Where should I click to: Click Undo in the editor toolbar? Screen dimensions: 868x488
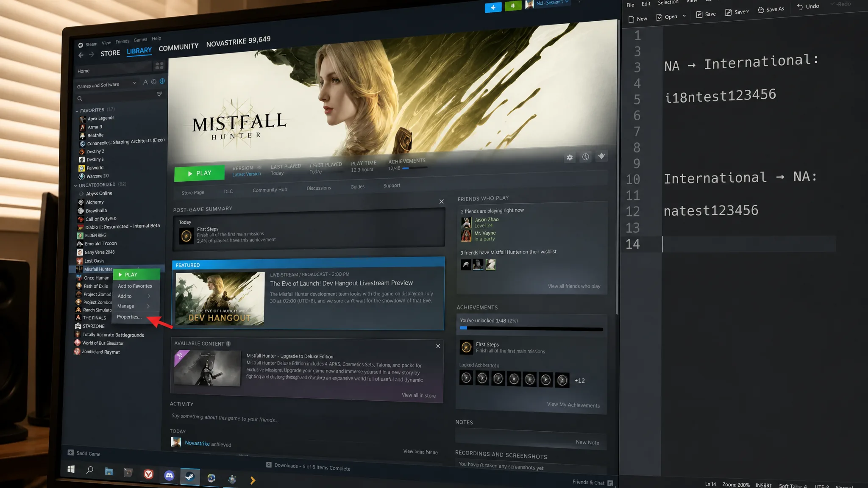[x=808, y=6]
